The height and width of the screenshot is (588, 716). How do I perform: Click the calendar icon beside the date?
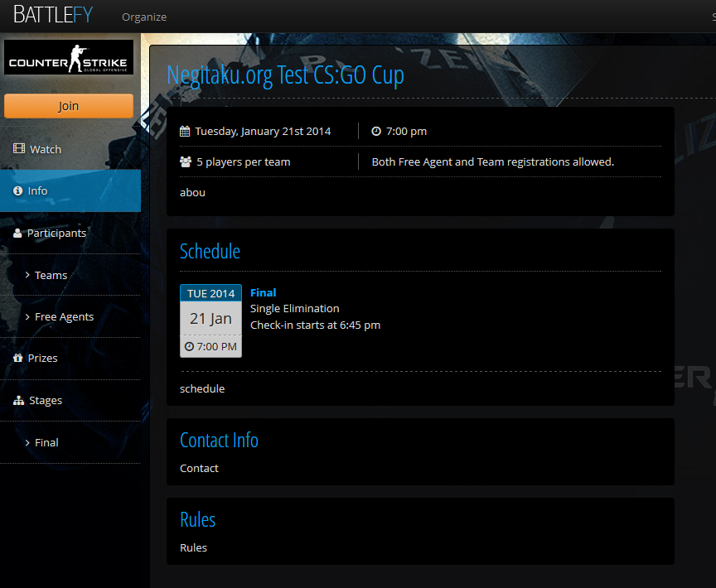[x=185, y=132]
